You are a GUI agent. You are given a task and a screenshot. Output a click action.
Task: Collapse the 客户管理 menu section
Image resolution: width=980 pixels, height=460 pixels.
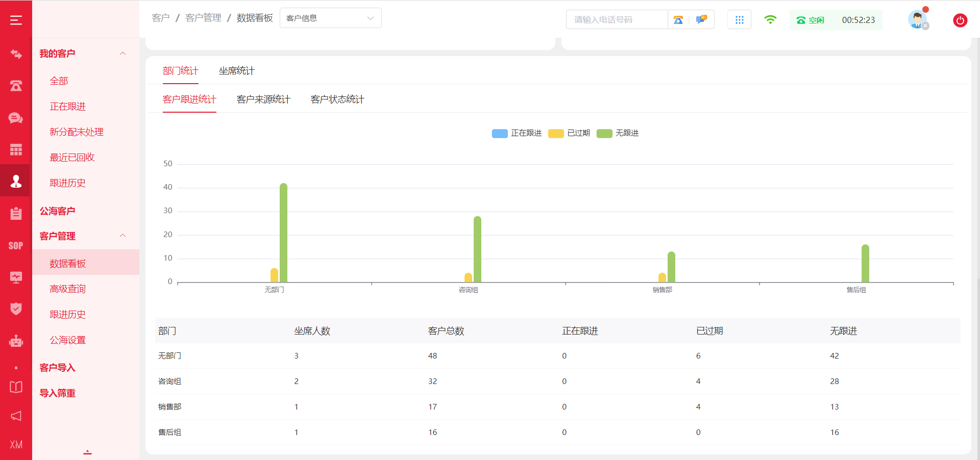[x=122, y=236]
